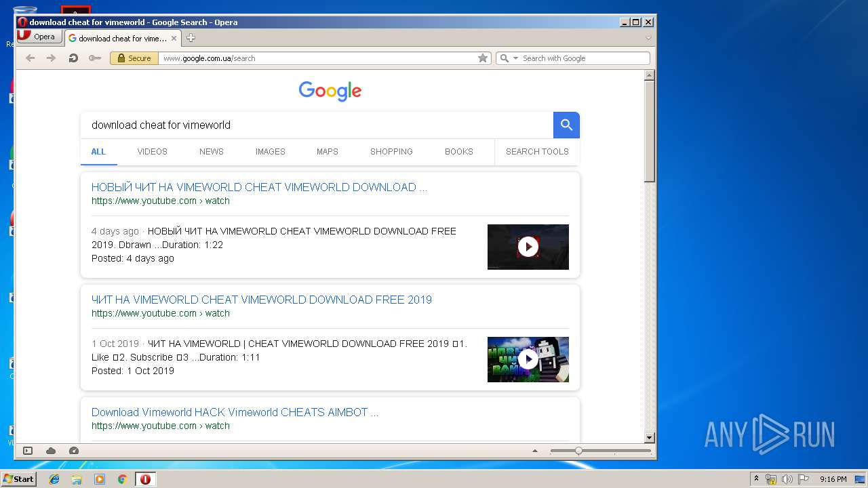The width and height of the screenshot is (868, 488).
Task: Open result НОВЫЙ ЧИТ НА VIMEWORLD link
Action: click(x=259, y=187)
